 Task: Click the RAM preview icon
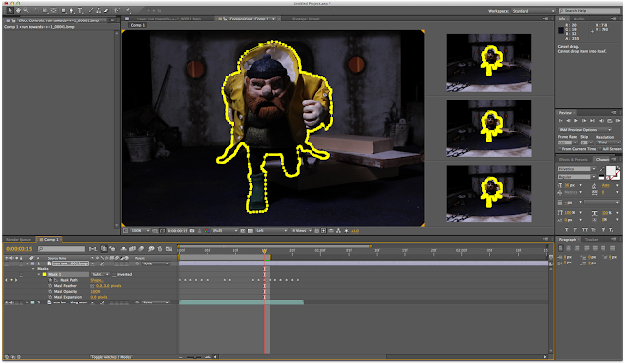coord(618,121)
